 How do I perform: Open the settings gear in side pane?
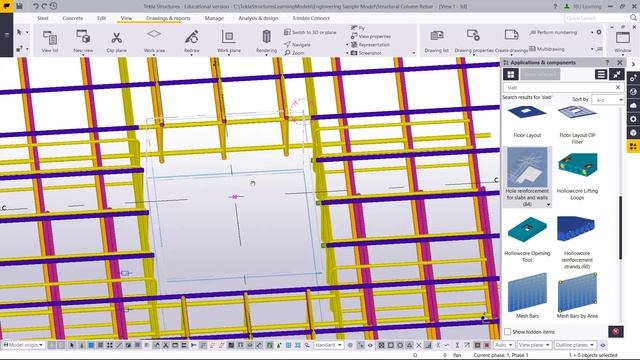633,119
